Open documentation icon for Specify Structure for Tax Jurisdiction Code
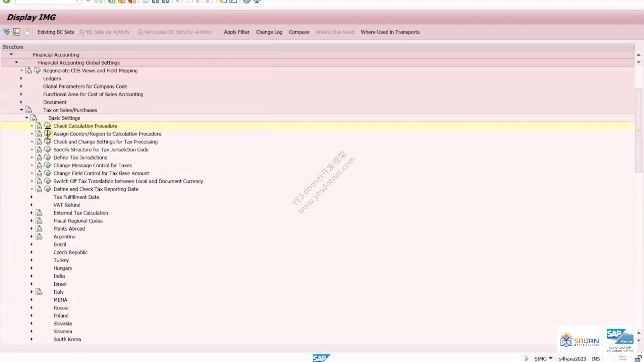This screenshot has width=644, height=362. click(x=39, y=149)
